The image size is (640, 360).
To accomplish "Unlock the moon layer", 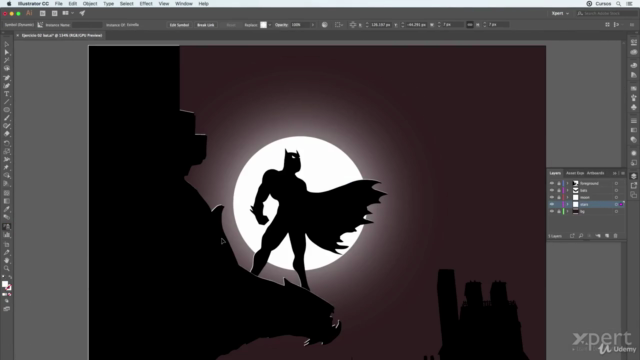I will tap(559, 197).
